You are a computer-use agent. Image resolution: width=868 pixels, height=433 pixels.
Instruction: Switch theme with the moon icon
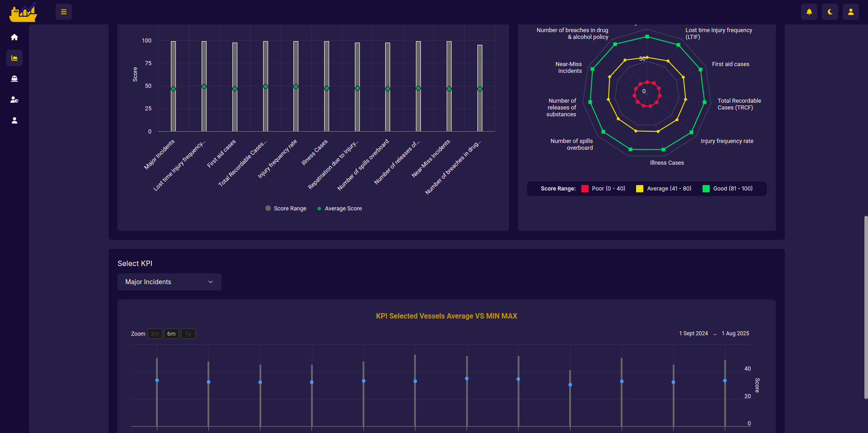point(830,12)
